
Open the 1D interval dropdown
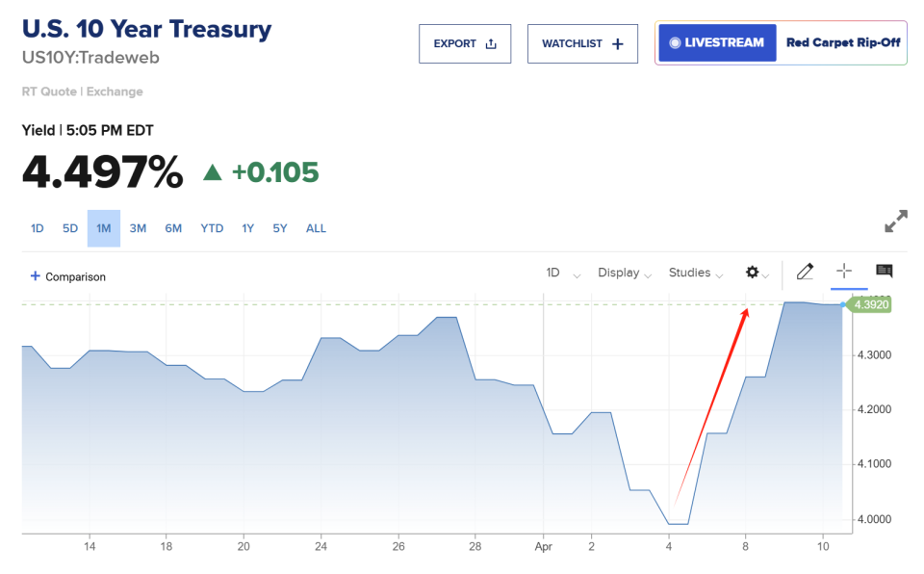pos(563,273)
